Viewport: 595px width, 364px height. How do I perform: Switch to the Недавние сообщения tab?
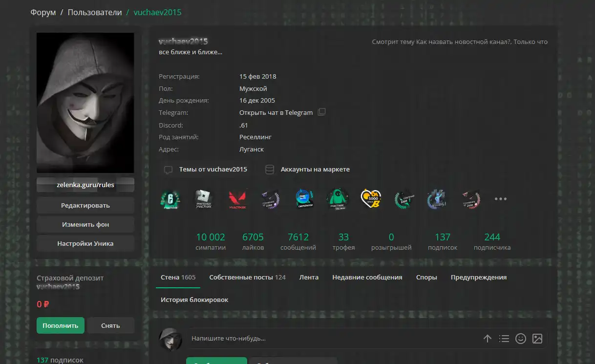click(367, 277)
